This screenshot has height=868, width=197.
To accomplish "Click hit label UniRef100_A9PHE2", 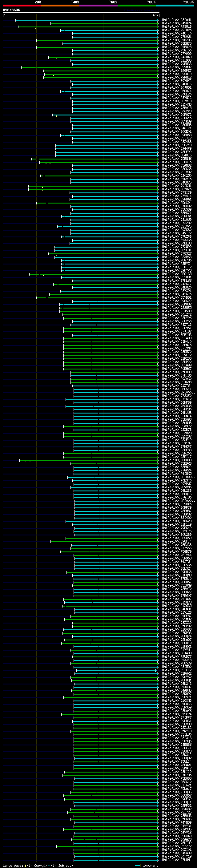I will (x=176, y=78).
